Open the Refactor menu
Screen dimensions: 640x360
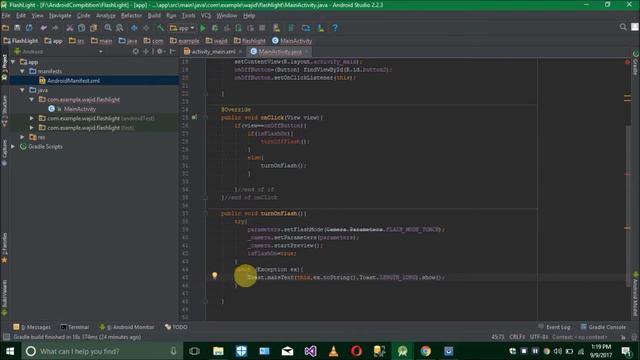click(131, 16)
